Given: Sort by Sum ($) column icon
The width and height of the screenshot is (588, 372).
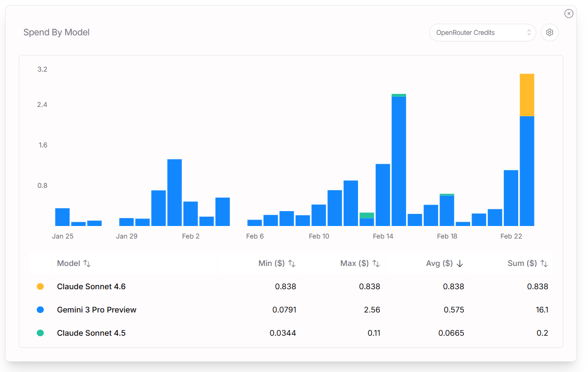Looking at the screenshot, I should point(544,264).
